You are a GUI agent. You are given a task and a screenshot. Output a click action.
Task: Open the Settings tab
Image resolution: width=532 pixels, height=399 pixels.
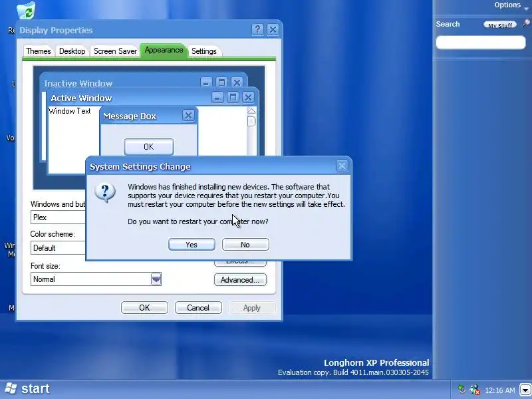point(204,51)
